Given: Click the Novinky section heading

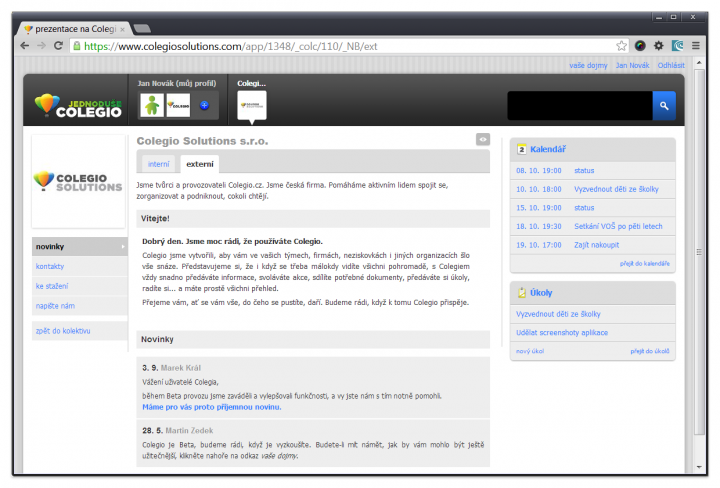Looking at the screenshot, I should 157,339.
